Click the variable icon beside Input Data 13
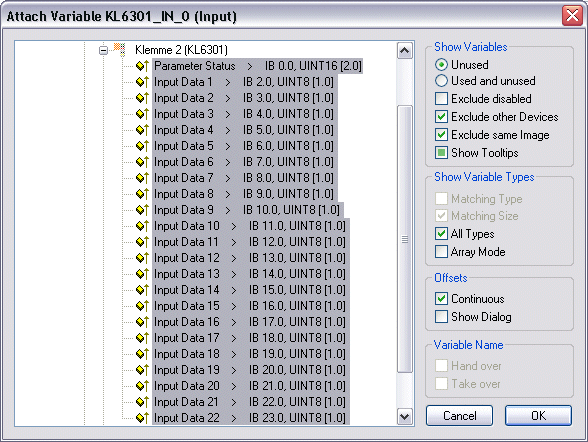Image resolution: width=588 pixels, height=442 pixels. coord(142,274)
